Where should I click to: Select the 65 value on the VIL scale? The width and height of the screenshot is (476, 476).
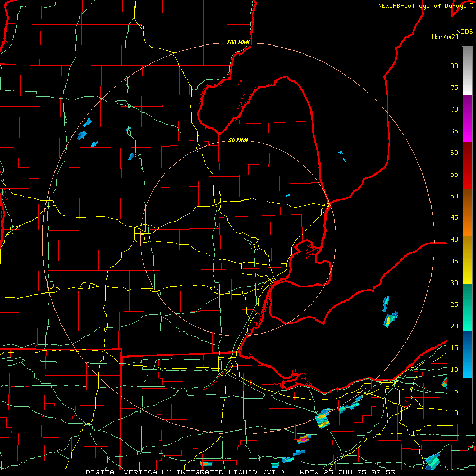tap(454, 131)
